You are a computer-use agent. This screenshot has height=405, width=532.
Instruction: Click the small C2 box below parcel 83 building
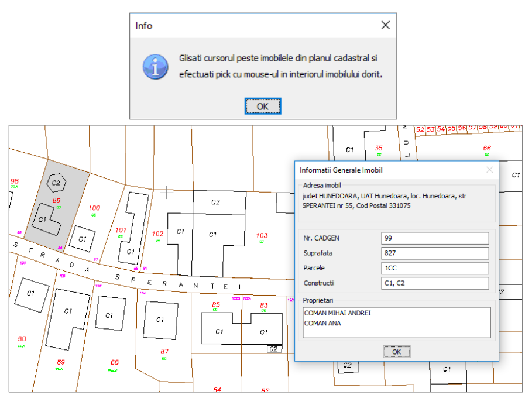click(x=274, y=349)
